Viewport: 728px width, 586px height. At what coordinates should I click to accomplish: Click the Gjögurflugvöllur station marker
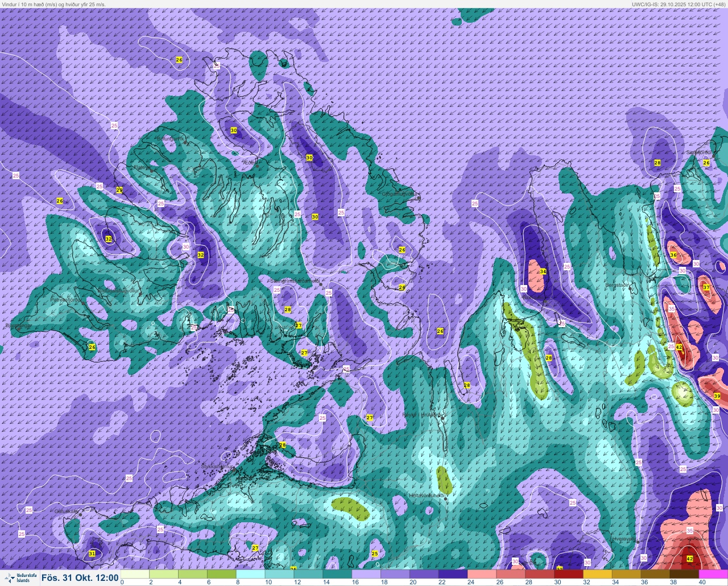coord(419,198)
